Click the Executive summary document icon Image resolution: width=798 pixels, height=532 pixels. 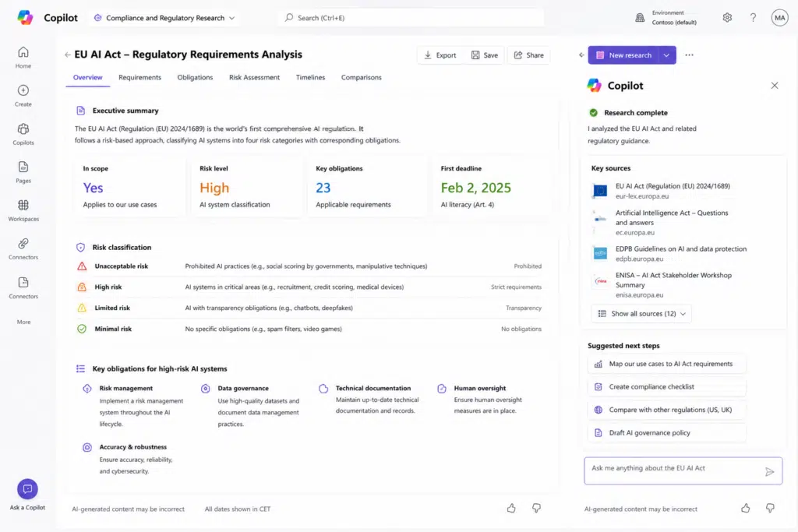tap(80, 111)
